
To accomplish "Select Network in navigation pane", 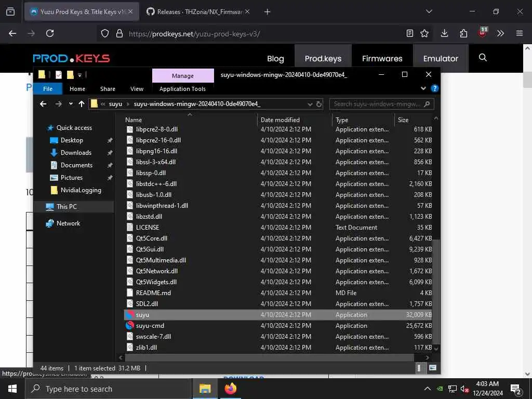I will click(x=68, y=223).
